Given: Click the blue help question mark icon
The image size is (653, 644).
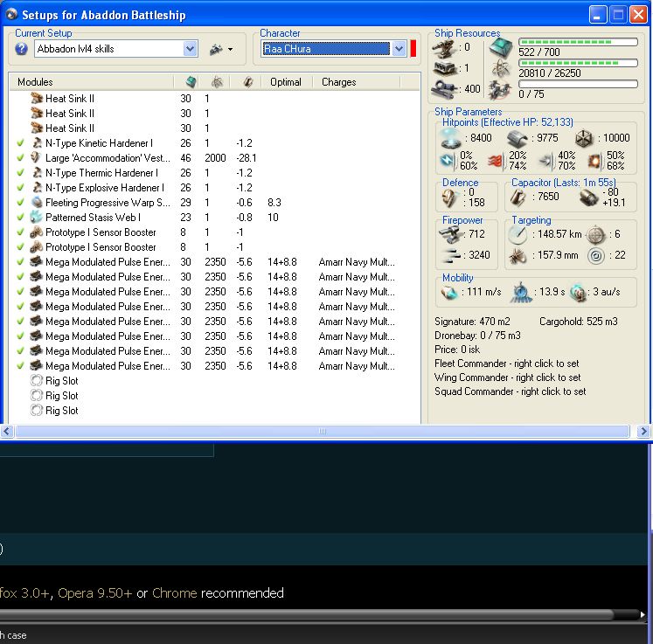Looking at the screenshot, I should pyautogui.click(x=21, y=49).
